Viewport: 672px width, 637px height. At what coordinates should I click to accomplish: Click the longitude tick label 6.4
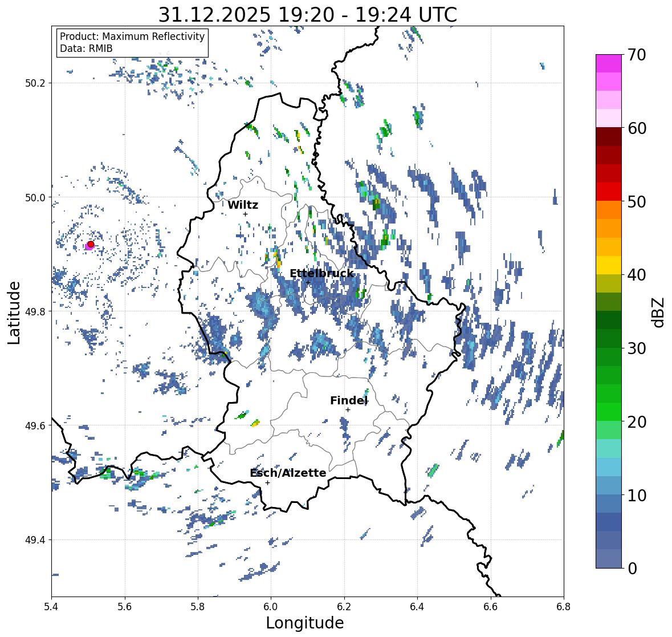coord(417,607)
